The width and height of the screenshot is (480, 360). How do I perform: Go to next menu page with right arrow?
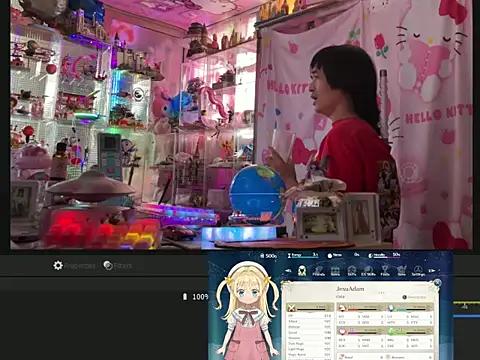coord(432,271)
